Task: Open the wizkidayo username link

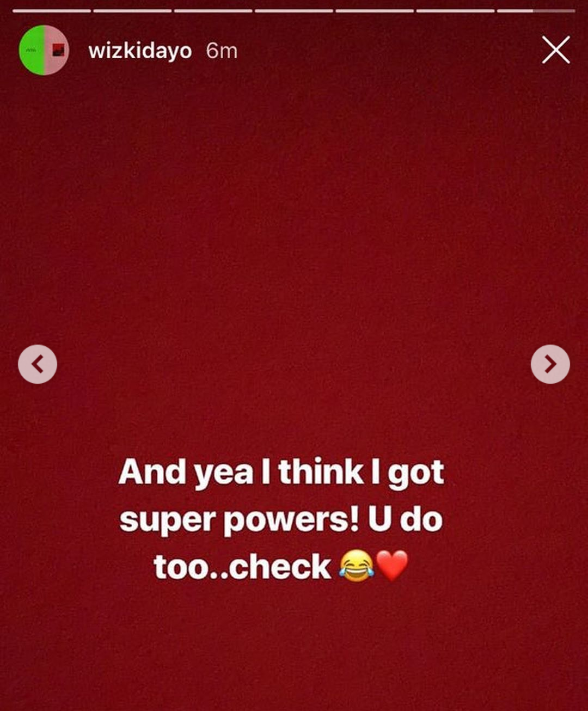Action: pyautogui.click(x=140, y=51)
